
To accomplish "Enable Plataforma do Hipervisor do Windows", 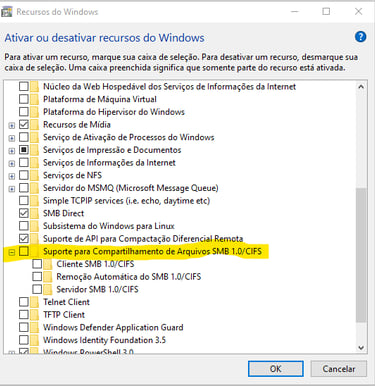I will [24, 112].
